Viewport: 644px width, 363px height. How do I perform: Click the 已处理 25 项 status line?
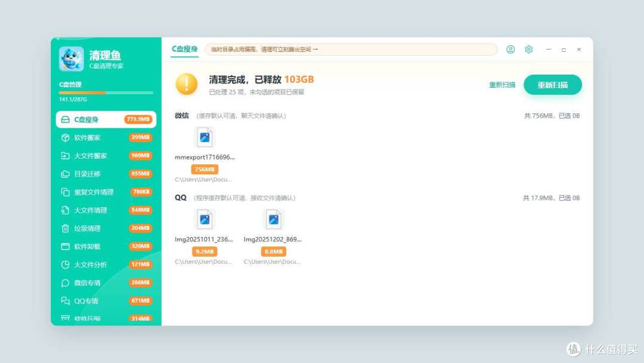[x=256, y=92]
